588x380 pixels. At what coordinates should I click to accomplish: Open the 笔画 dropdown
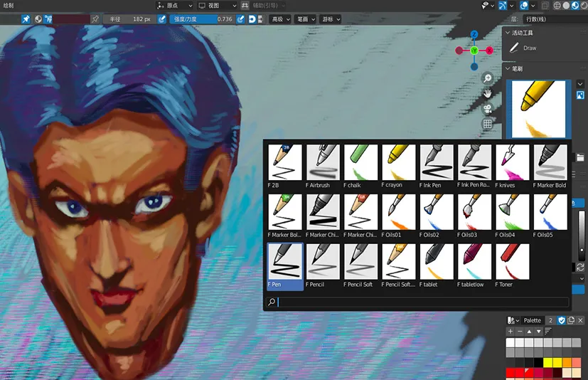(306, 19)
